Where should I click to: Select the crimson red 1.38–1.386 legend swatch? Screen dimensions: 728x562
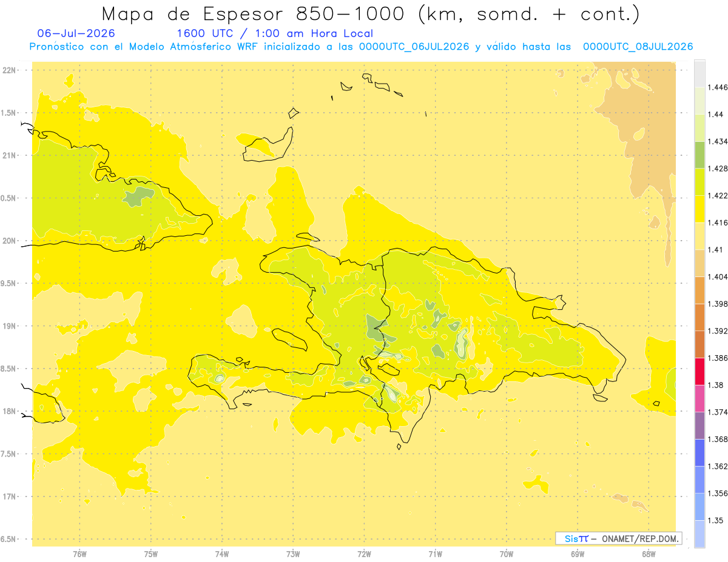pos(699,371)
